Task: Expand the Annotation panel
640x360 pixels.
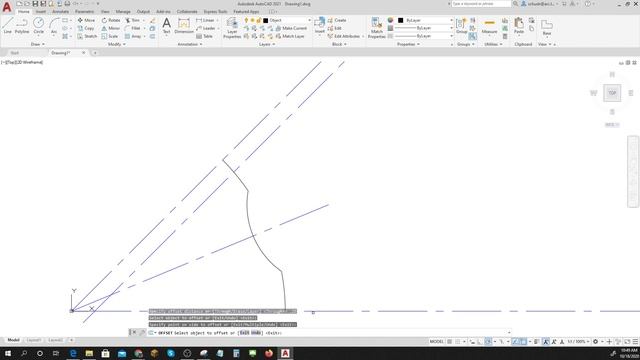Action: pyautogui.click(x=190, y=44)
